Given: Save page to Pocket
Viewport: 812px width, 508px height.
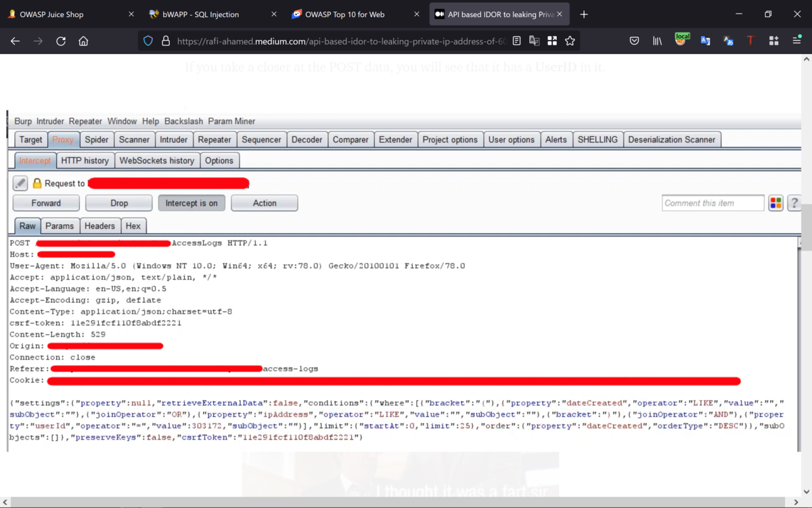Looking at the screenshot, I should [x=634, y=41].
